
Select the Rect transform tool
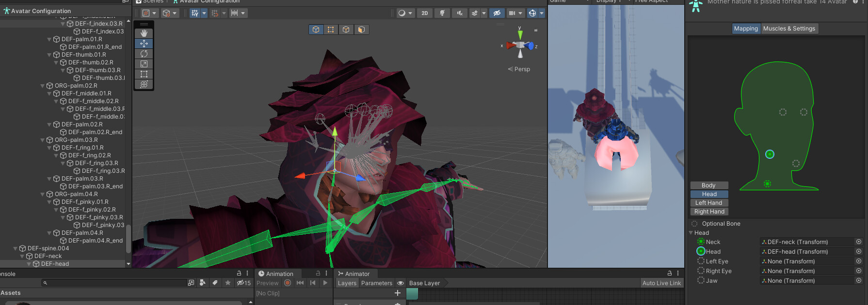tap(144, 74)
